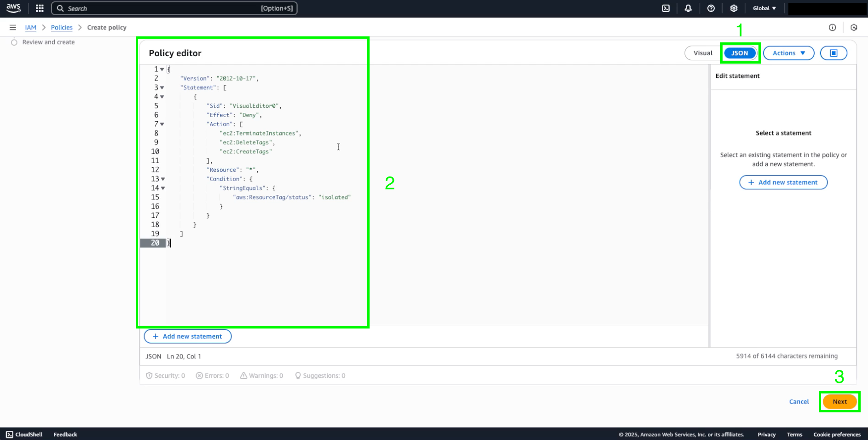This screenshot has height=440, width=868.
Task: Open the settings gear in top bar
Action: coord(734,8)
